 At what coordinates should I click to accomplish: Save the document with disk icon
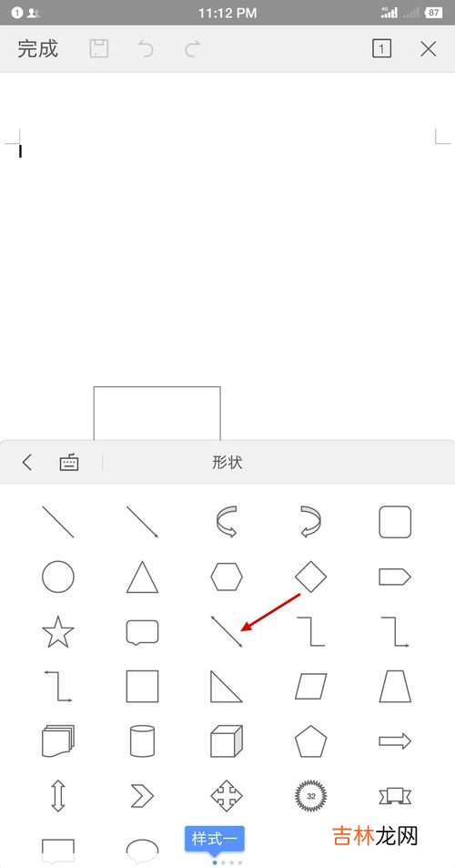99,48
